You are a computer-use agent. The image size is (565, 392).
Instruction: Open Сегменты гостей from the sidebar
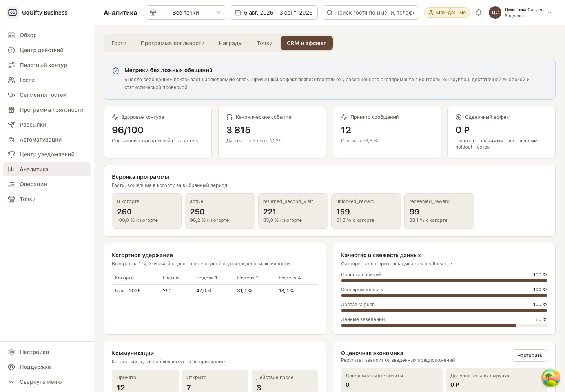coord(47,95)
